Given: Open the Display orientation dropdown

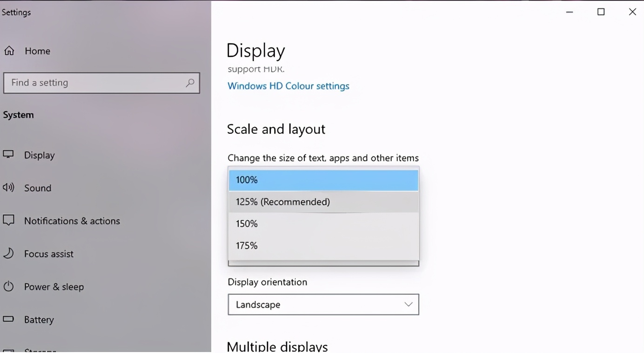Looking at the screenshot, I should tap(408, 304).
